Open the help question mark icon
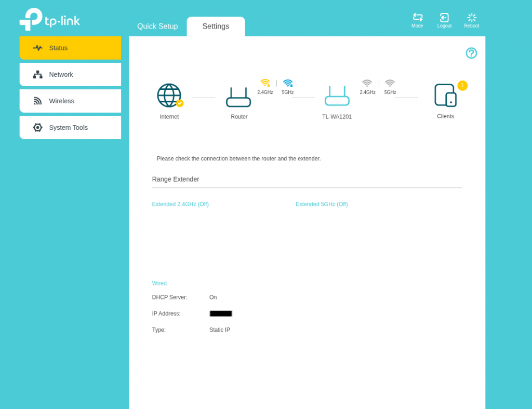The height and width of the screenshot is (409, 532). [471, 53]
